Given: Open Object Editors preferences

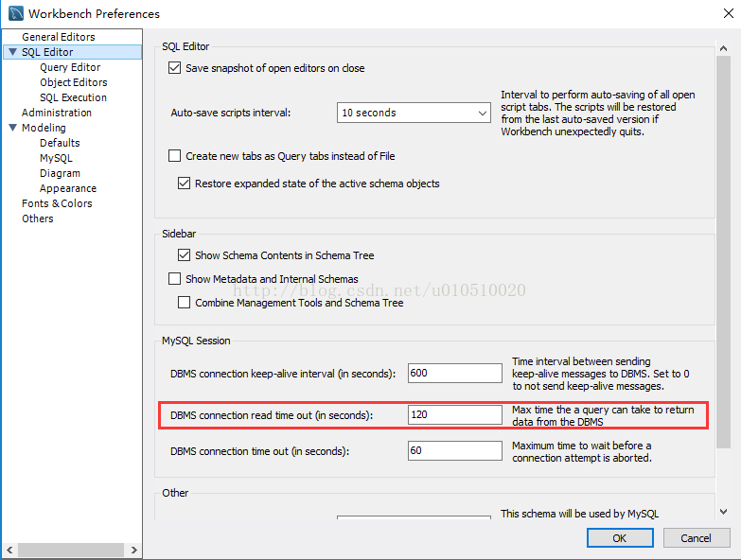Looking at the screenshot, I should [73, 82].
